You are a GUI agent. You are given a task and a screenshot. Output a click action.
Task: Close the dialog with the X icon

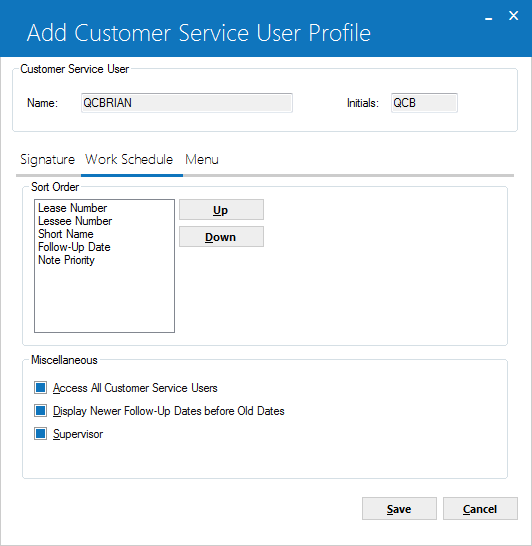(514, 16)
